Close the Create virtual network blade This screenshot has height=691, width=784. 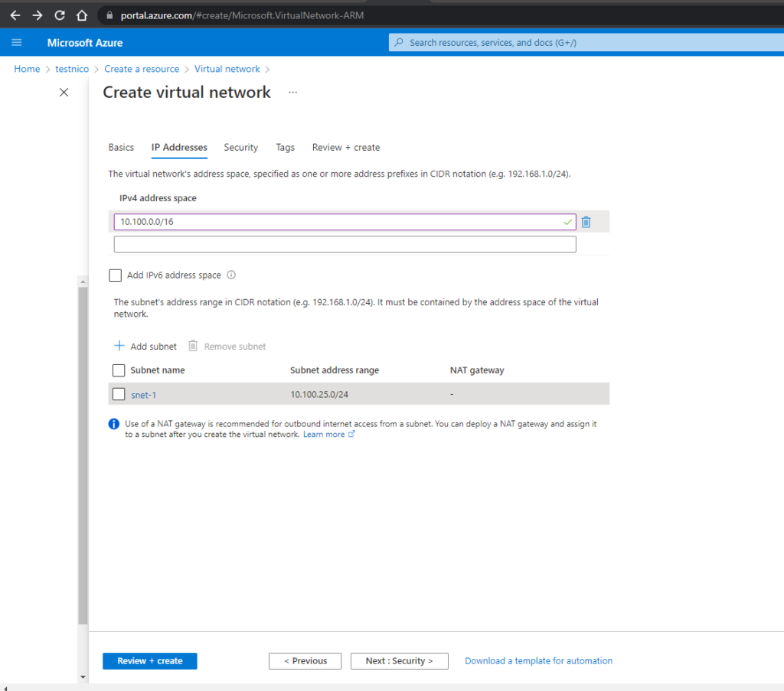pos(64,92)
